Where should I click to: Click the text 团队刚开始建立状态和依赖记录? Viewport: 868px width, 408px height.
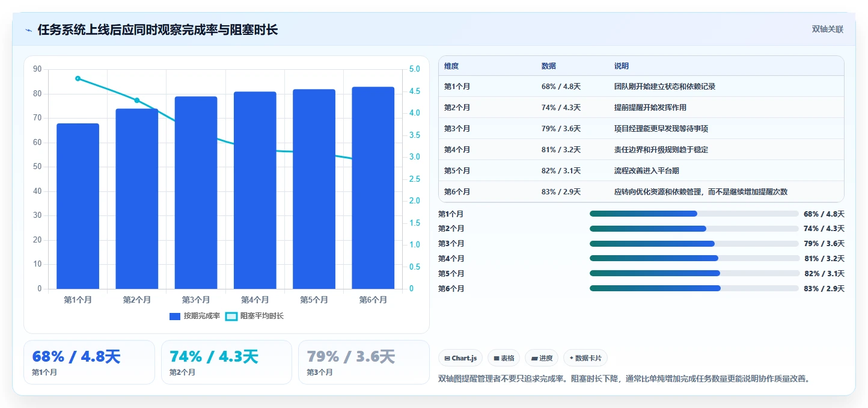pos(665,87)
